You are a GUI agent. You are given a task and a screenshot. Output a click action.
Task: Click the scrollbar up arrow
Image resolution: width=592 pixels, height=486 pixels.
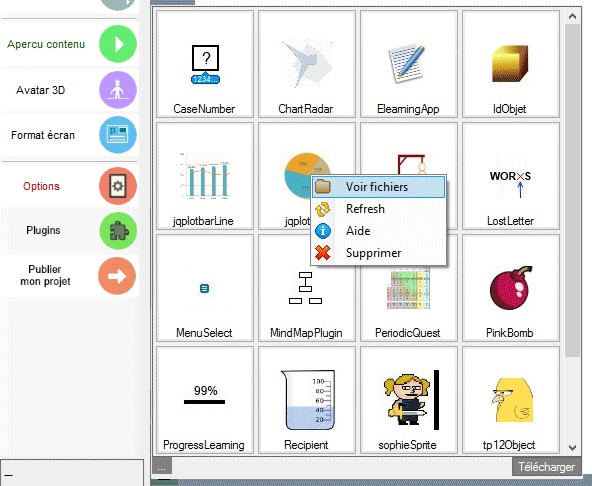point(572,16)
